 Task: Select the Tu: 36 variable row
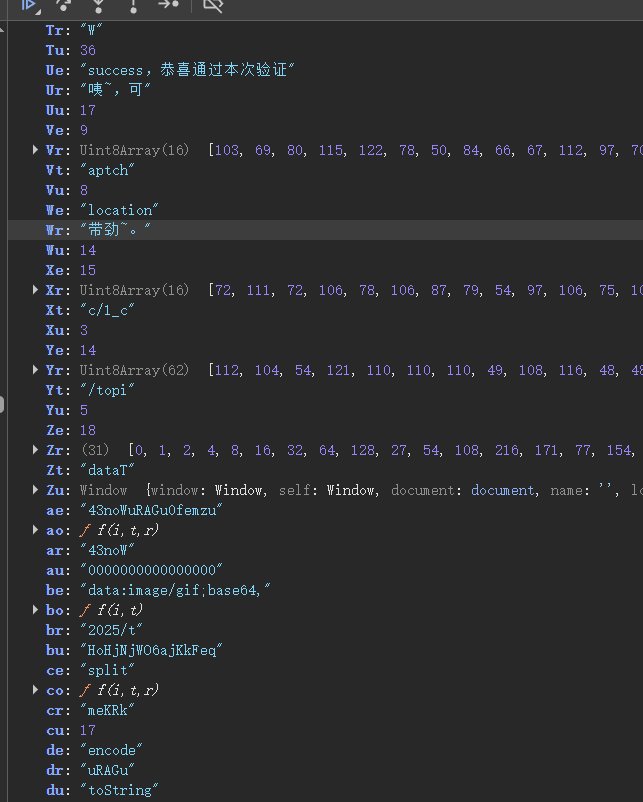pos(325,50)
